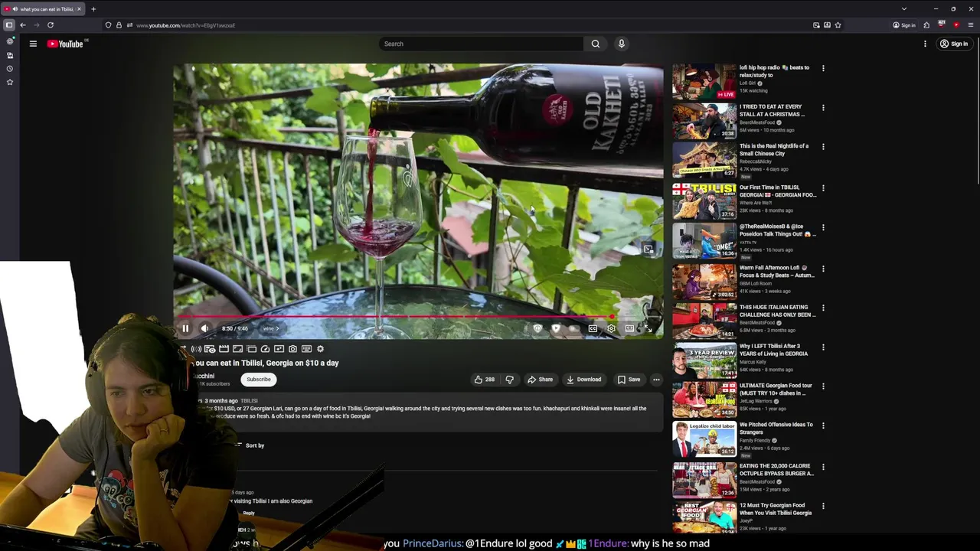Screen dimensions: 980x551
Task: Open the Sort by comments dropdown
Action: point(250,445)
